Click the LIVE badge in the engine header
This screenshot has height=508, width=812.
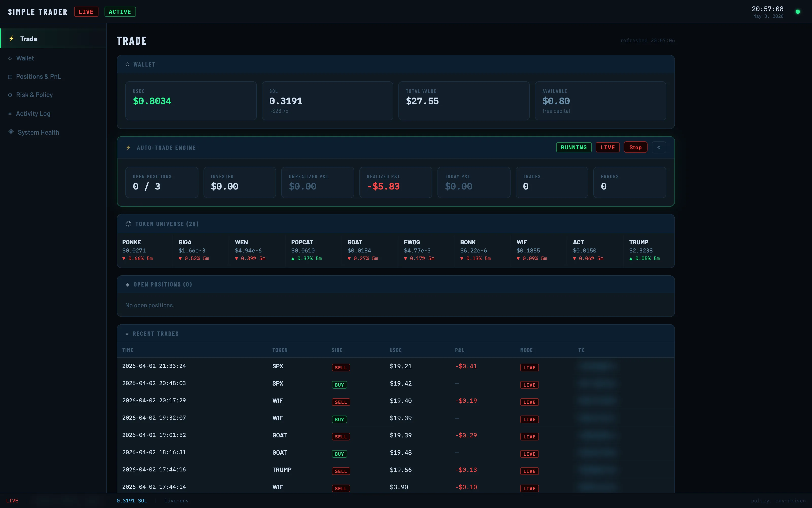coord(608,148)
